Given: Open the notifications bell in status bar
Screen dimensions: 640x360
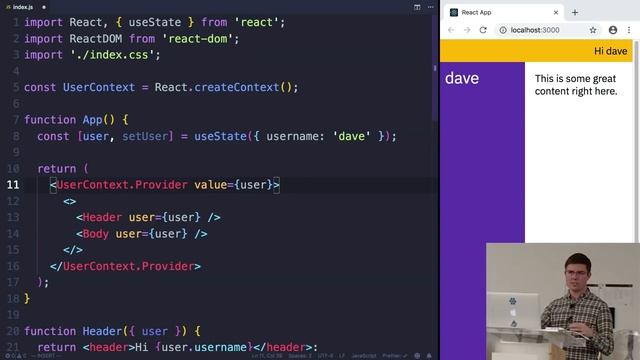Looking at the screenshot, I should coord(429,356).
